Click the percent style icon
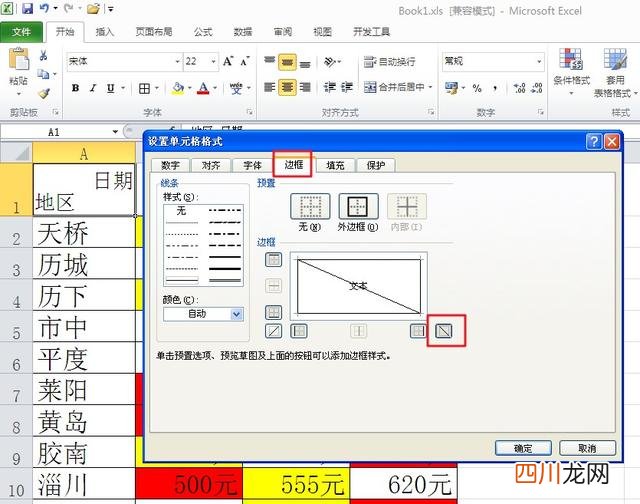The height and width of the screenshot is (504, 640). tap(477, 88)
